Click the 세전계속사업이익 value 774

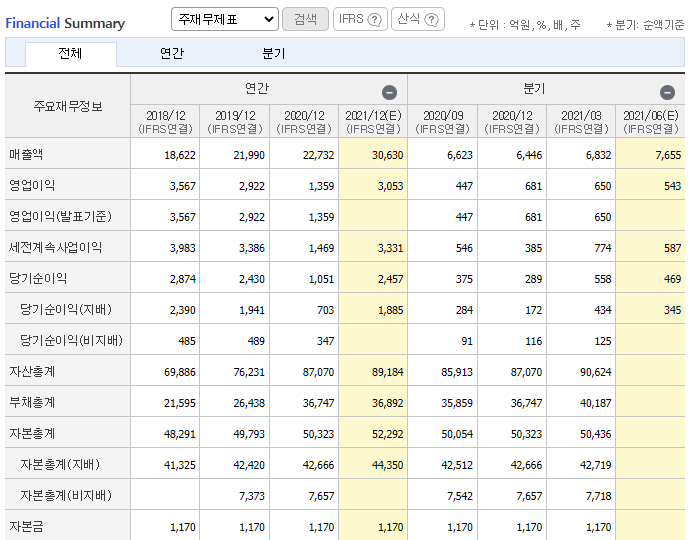(603, 248)
